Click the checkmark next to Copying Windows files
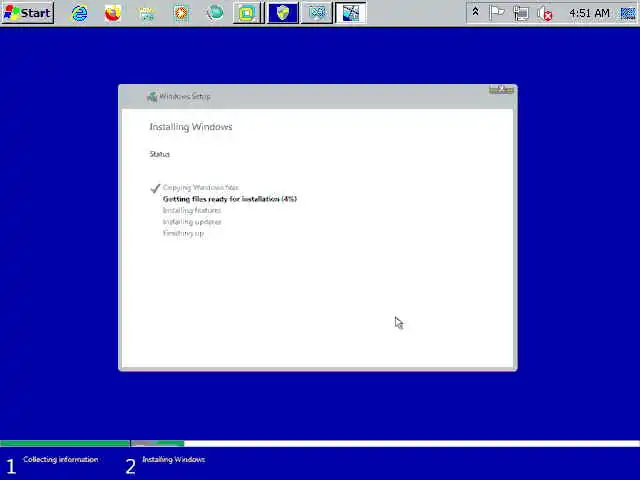640x480 pixels. point(155,188)
